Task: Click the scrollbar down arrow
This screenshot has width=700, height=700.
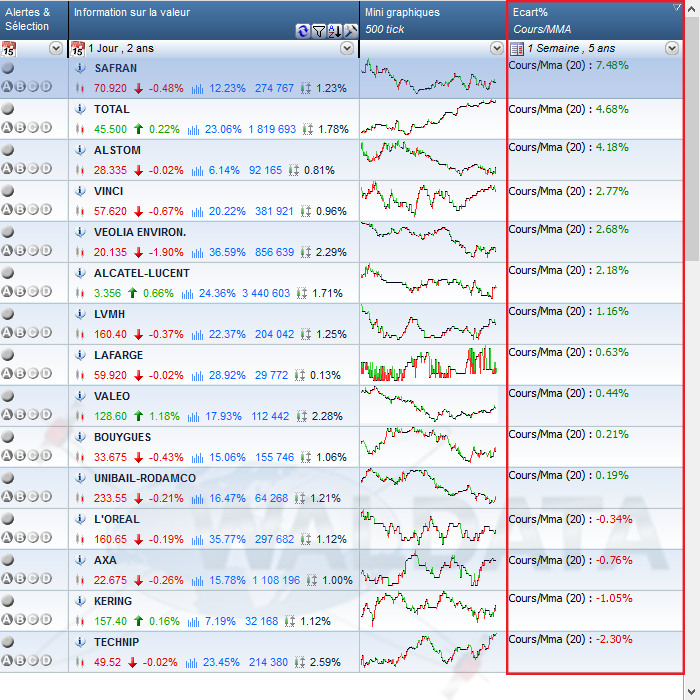Action: (692, 692)
